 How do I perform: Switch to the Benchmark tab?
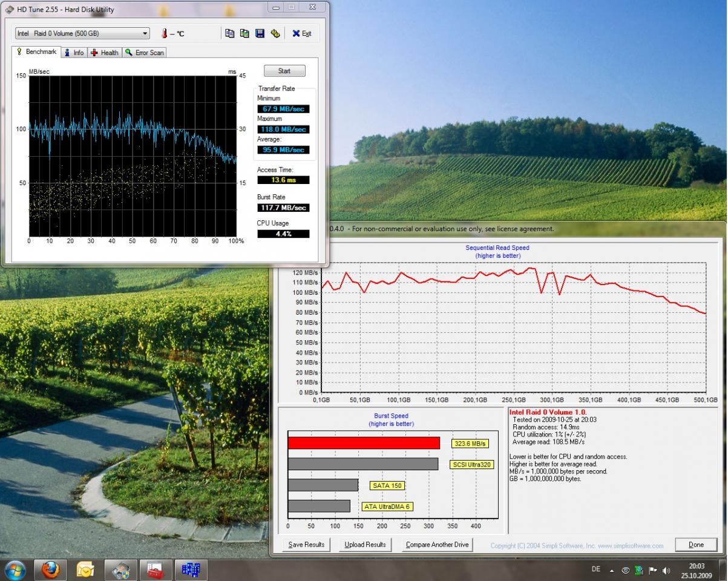[x=36, y=52]
